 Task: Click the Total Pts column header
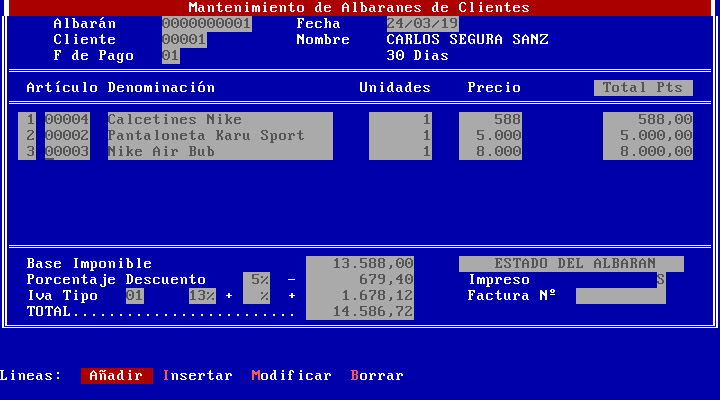click(x=643, y=88)
